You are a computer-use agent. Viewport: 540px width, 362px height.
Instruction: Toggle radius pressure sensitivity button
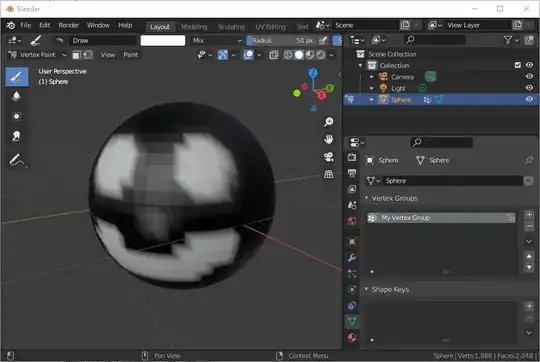[323, 40]
